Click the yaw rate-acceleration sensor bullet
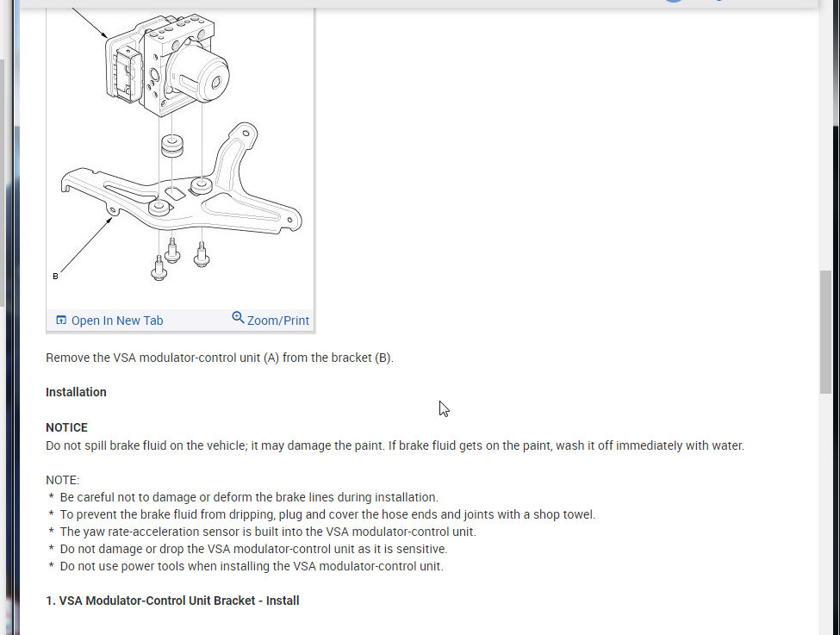 pyautogui.click(x=268, y=532)
